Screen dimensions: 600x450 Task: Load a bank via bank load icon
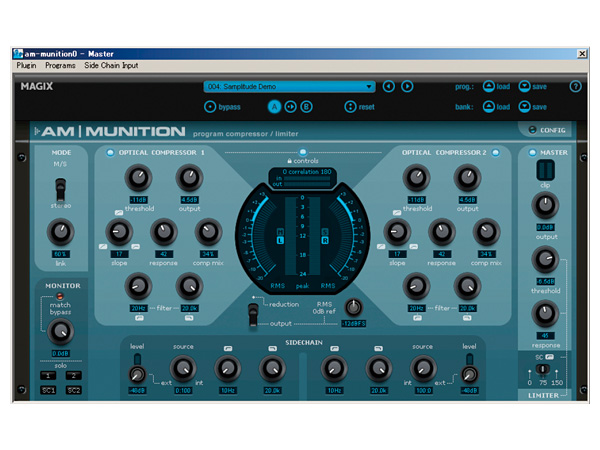click(x=489, y=107)
